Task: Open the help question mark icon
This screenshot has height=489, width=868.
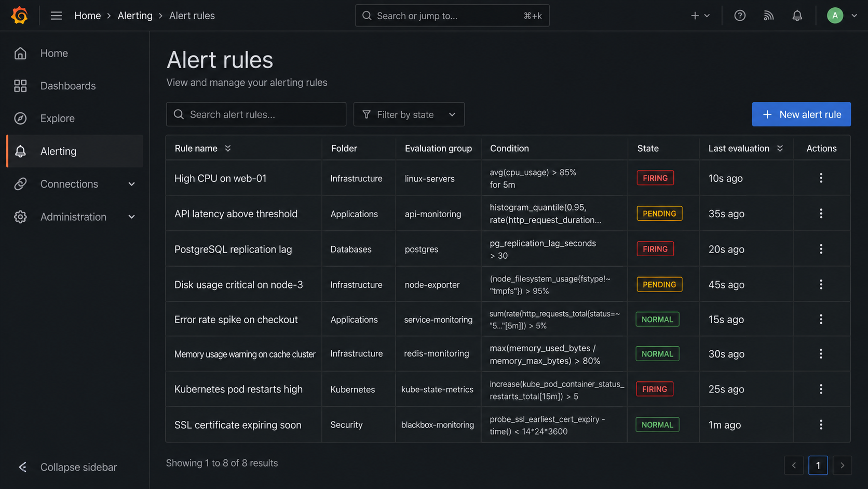Action: click(x=740, y=16)
